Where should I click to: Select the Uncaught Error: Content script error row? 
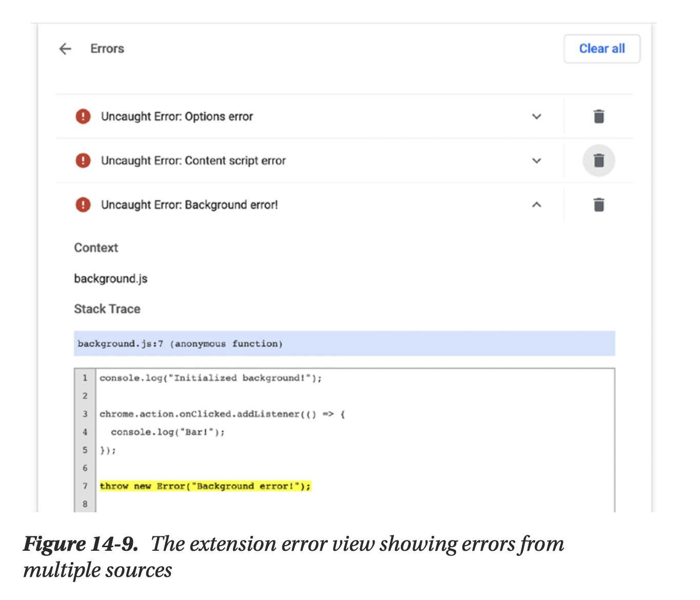click(193, 161)
